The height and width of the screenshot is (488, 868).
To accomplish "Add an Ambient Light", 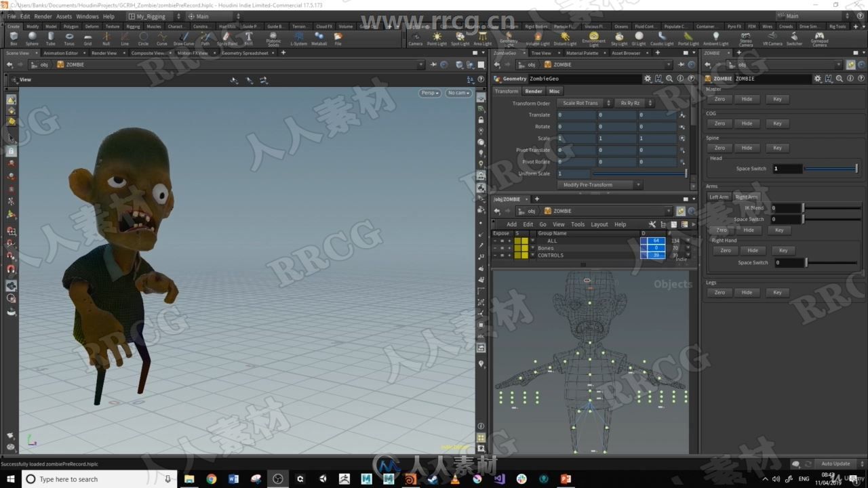I will click(715, 38).
